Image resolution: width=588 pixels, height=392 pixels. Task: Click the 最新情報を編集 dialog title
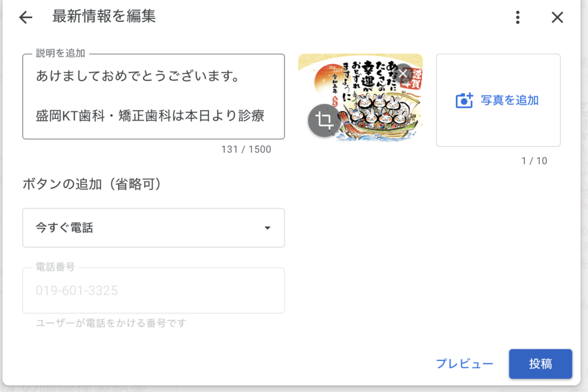point(104,17)
